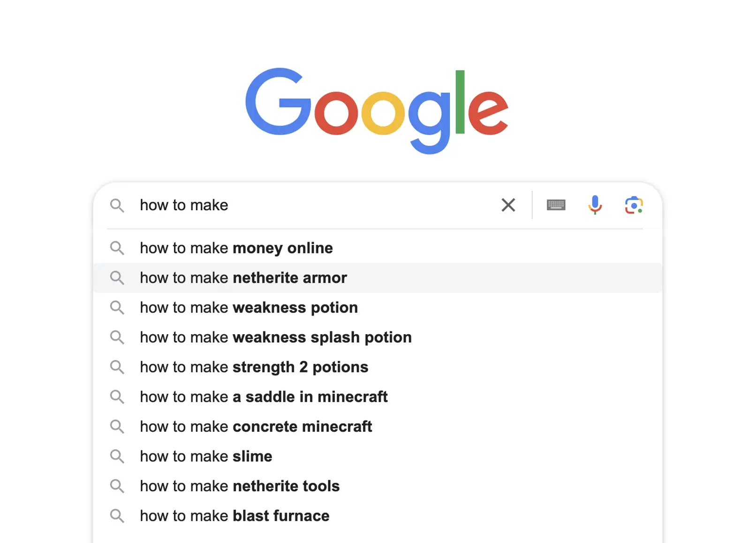Select 'how to make a saddle in minecraft'
This screenshot has height=543, width=756.
[x=264, y=397]
